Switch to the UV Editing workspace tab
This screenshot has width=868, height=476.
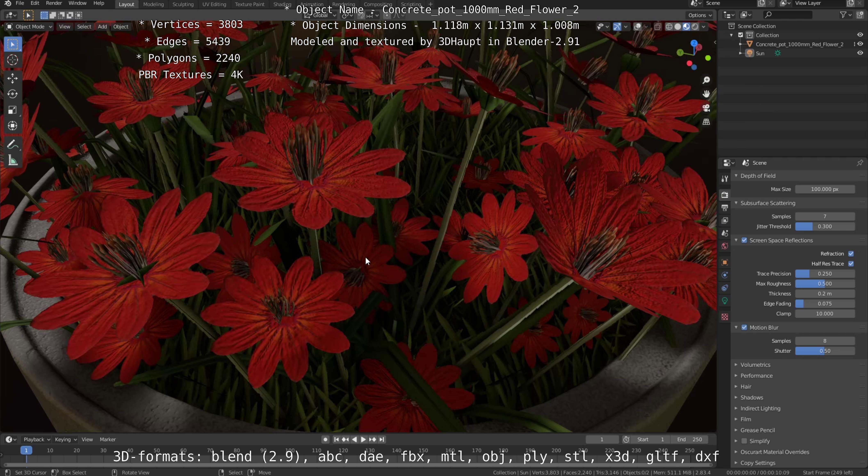[214, 4]
